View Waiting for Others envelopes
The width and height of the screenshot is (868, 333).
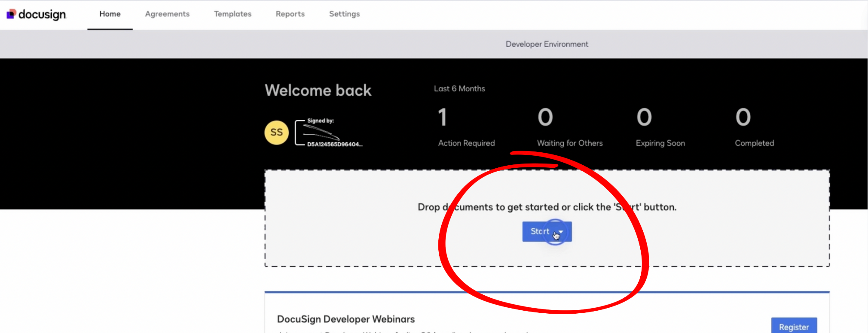[x=570, y=127]
